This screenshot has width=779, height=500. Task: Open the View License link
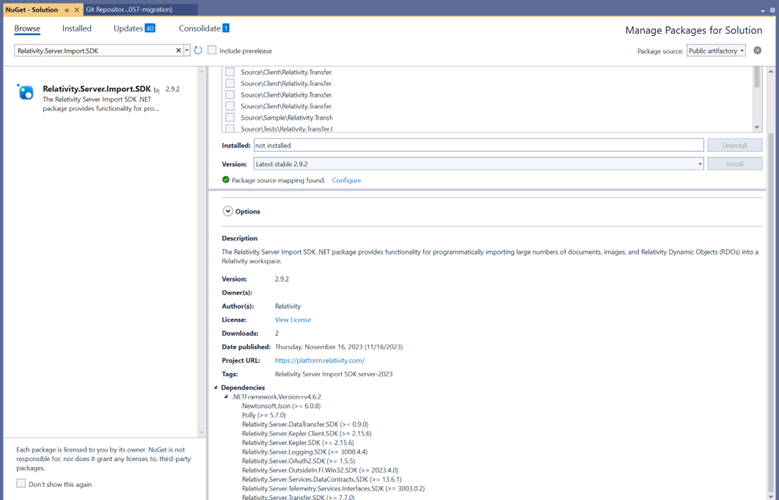[293, 320]
